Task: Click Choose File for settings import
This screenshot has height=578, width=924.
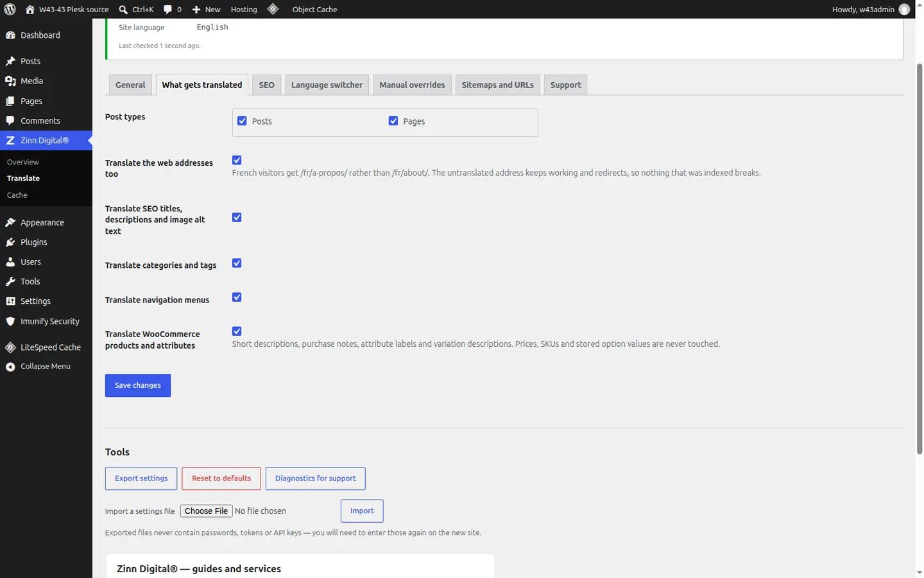Action: point(206,511)
